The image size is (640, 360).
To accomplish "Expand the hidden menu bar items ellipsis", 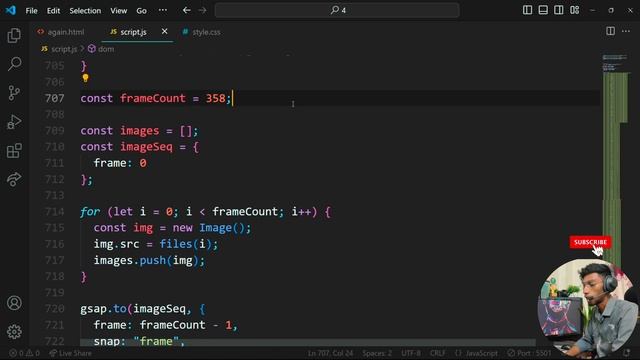I will point(162,10).
